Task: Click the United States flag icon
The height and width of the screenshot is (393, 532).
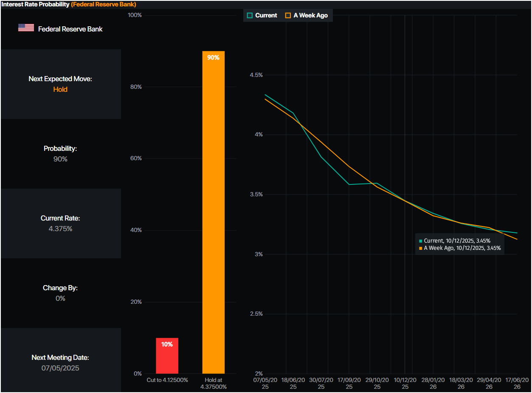Action: 25,27
